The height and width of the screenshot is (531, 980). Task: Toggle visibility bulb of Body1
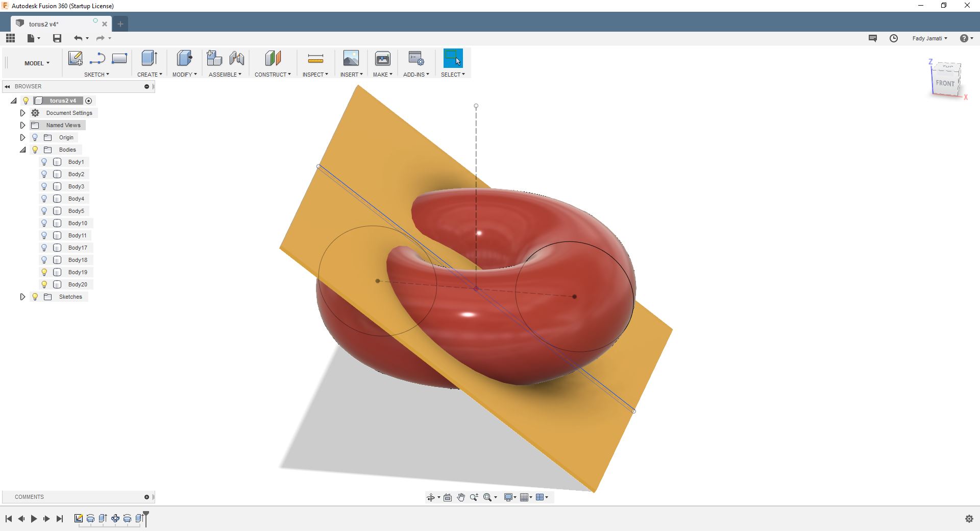click(x=44, y=162)
